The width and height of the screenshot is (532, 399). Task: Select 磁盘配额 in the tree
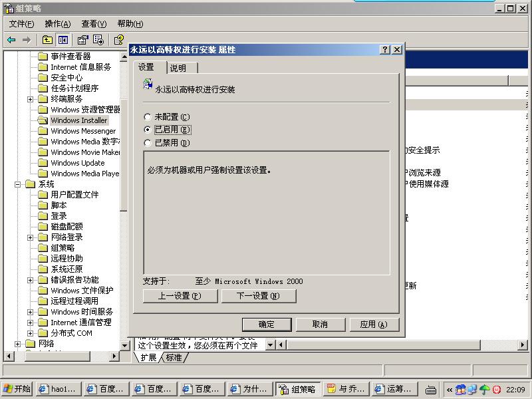[x=67, y=227]
